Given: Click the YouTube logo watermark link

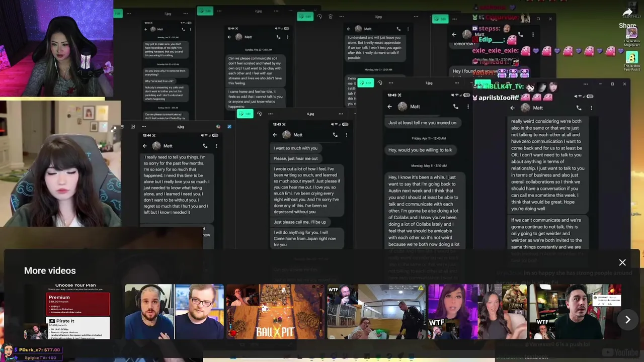Looking at the screenshot, I should pyautogui.click(x=620, y=353).
